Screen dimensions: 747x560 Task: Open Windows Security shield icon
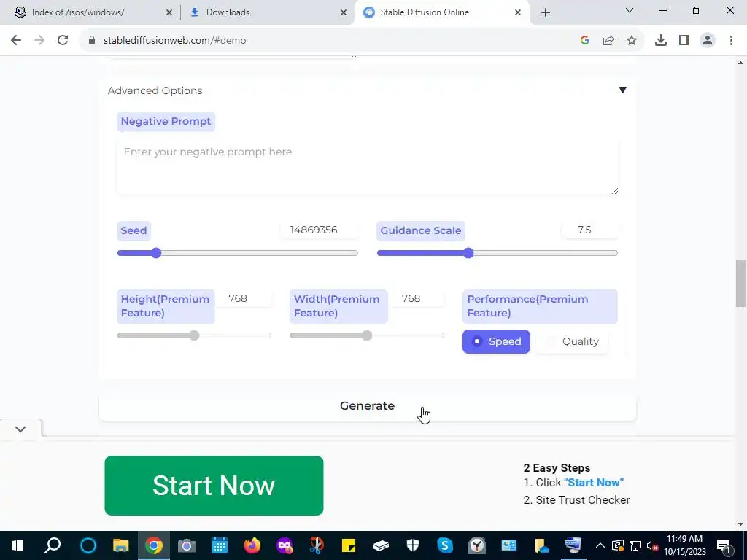click(413, 545)
